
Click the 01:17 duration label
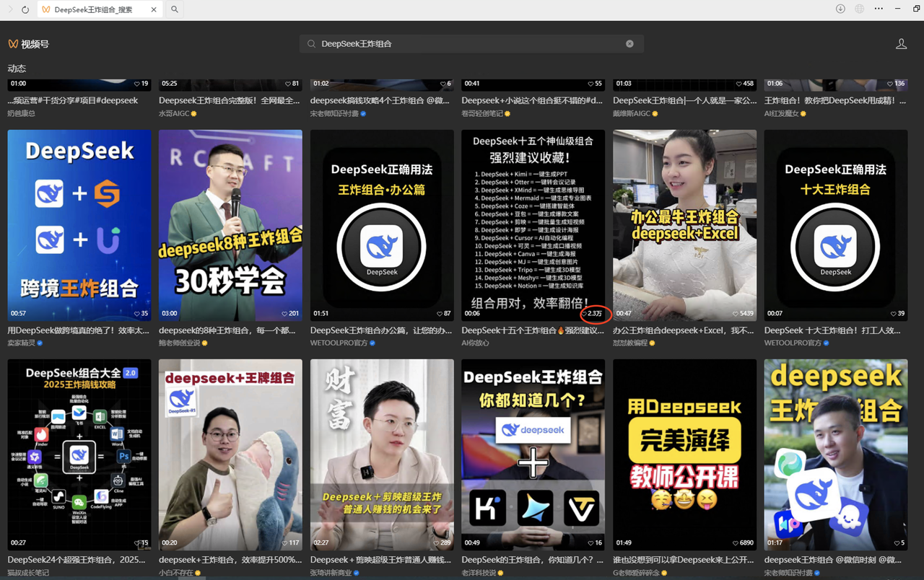775,543
